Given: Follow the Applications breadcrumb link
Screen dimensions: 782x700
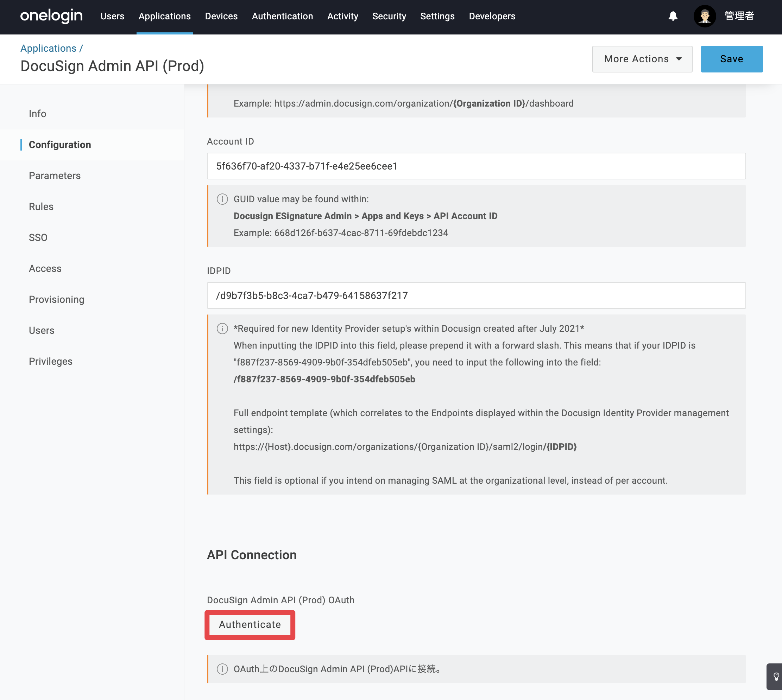Looking at the screenshot, I should click(x=49, y=48).
